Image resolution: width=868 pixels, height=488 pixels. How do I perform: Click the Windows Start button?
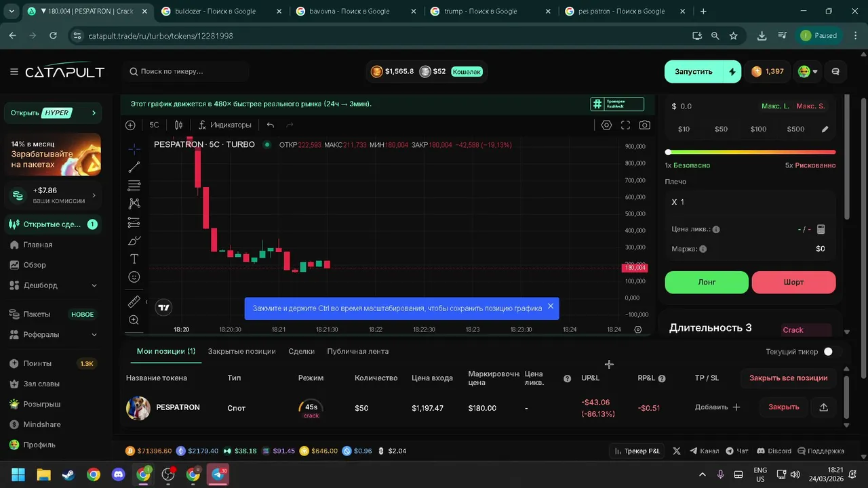[18, 474]
